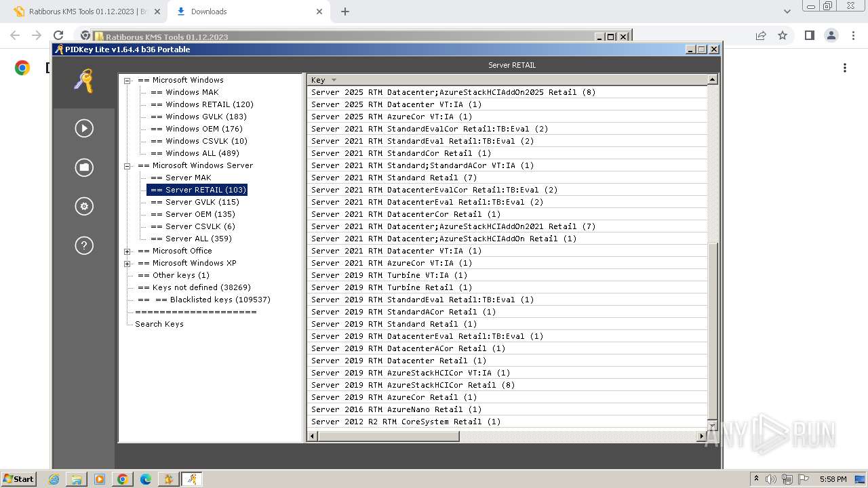Image resolution: width=868 pixels, height=488 pixels.
Task: Select Microsoft Windows Server root node label
Action: pos(195,165)
